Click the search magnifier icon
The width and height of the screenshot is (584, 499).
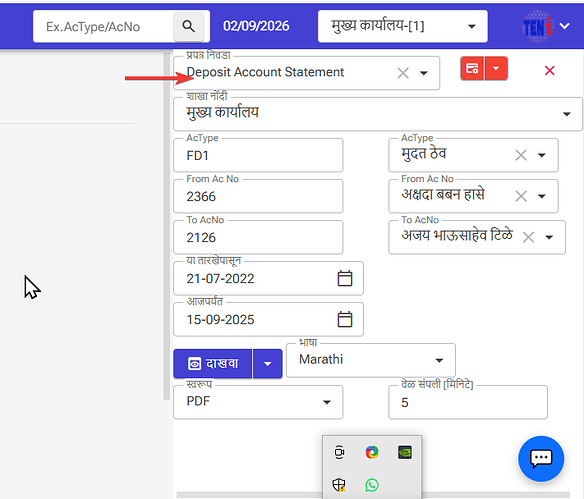coord(188,26)
